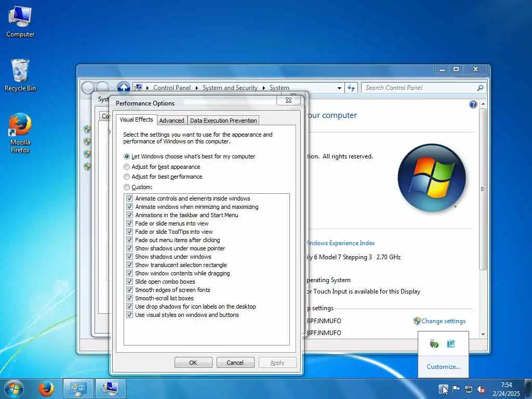Switch to the Advanced tab
Screen dimensions: 532x399
coord(171,121)
